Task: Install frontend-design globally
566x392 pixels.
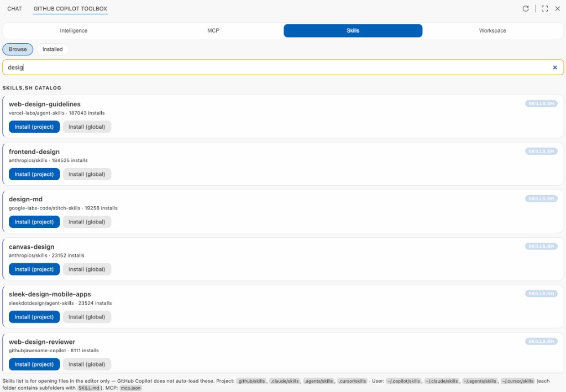Action: click(x=87, y=174)
